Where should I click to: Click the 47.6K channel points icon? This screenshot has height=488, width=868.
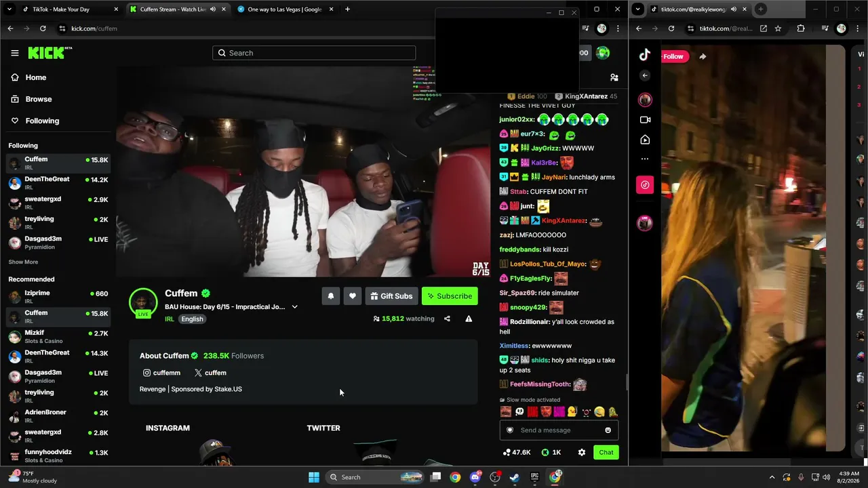coord(516,453)
